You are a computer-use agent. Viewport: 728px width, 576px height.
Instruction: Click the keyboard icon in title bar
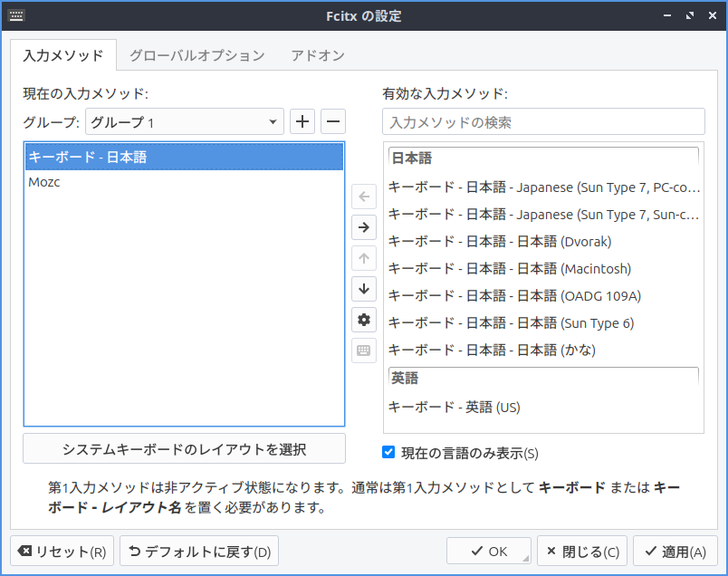click(x=16, y=15)
